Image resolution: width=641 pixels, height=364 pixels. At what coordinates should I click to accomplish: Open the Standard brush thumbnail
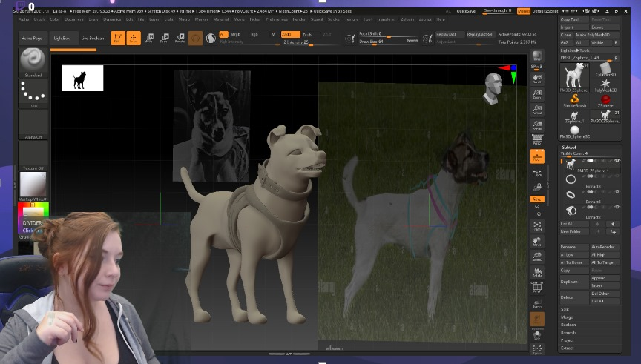coord(33,62)
